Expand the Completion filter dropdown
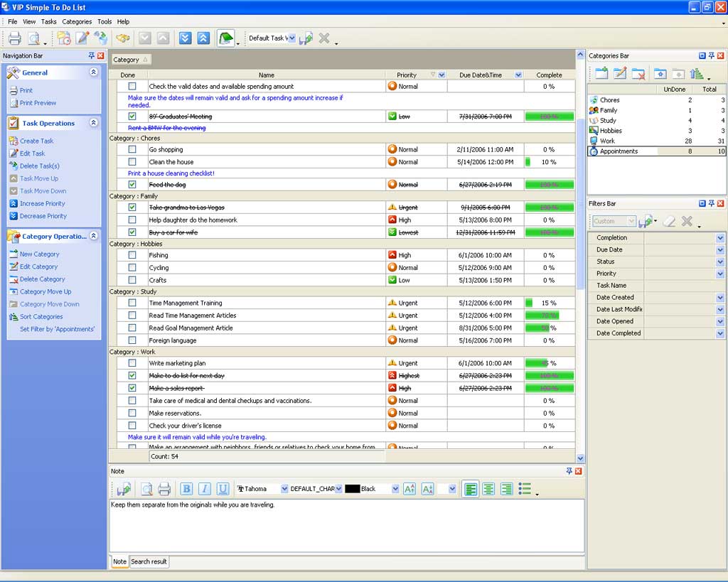The height and width of the screenshot is (582, 728). [719, 238]
